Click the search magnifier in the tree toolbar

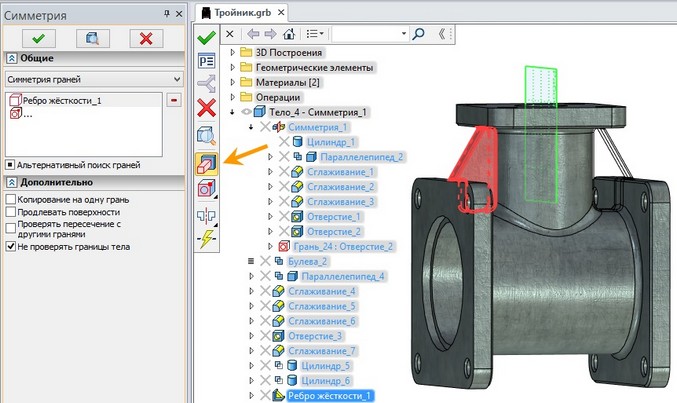(x=417, y=33)
